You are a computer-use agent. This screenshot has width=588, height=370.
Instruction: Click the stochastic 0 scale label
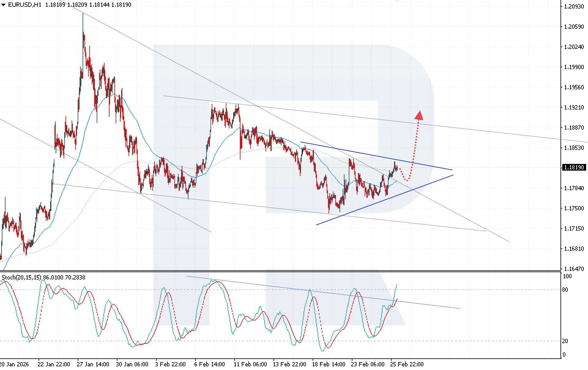tap(564, 355)
